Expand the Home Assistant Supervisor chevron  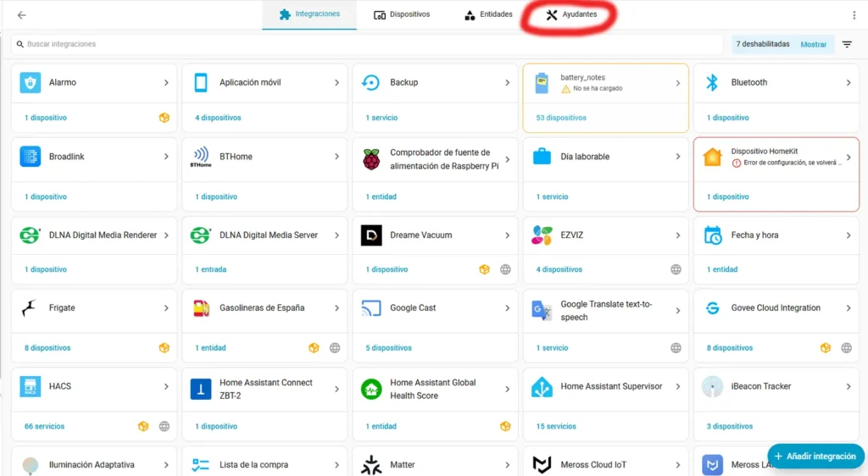(x=677, y=386)
